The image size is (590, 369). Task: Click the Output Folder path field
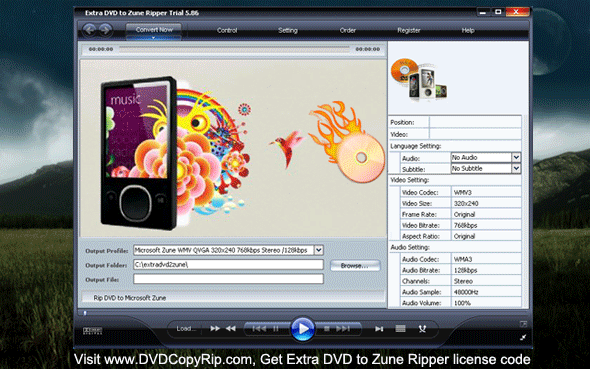[228, 265]
